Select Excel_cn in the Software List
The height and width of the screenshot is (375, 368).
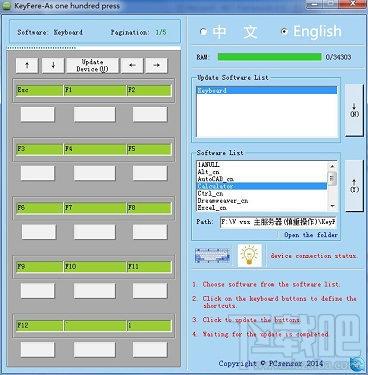pos(262,208)
